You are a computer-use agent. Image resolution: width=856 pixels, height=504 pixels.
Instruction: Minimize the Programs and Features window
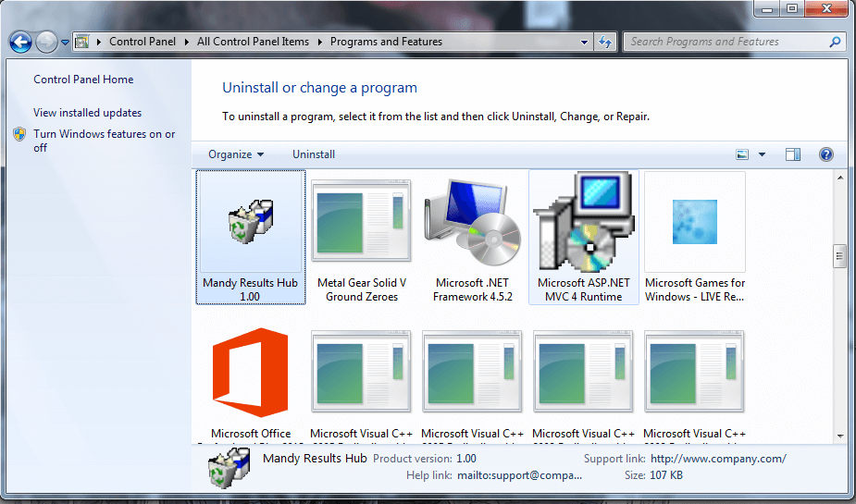click(768, 8)
